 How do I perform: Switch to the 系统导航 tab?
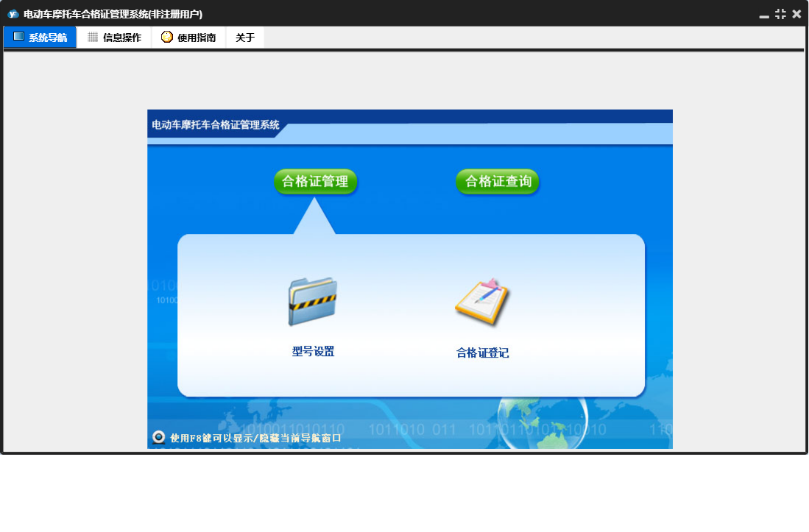point(40,37)
